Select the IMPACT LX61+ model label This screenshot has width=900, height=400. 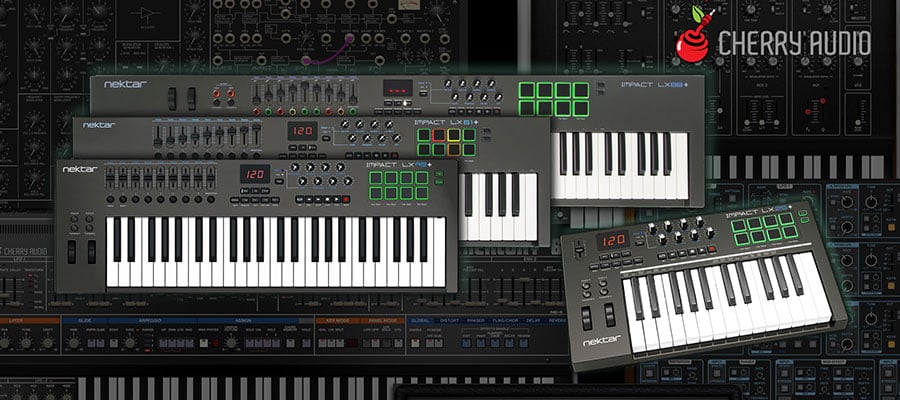point(447,122)
